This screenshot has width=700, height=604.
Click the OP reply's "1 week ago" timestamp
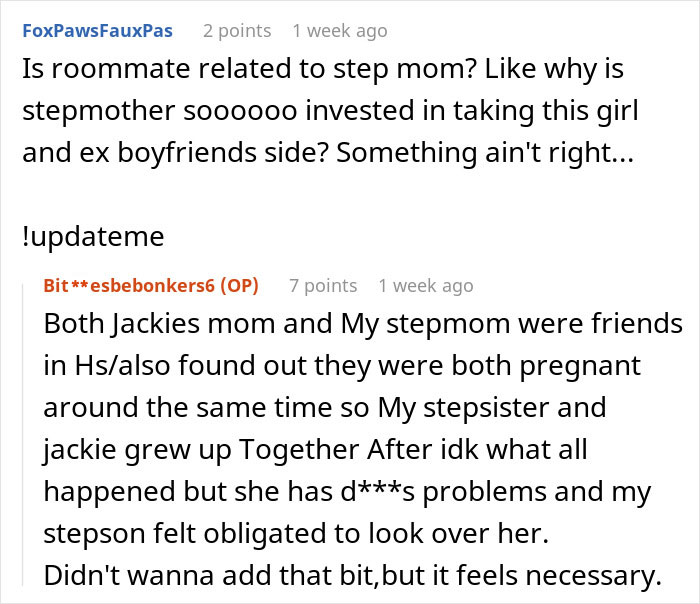click(425, 286)
